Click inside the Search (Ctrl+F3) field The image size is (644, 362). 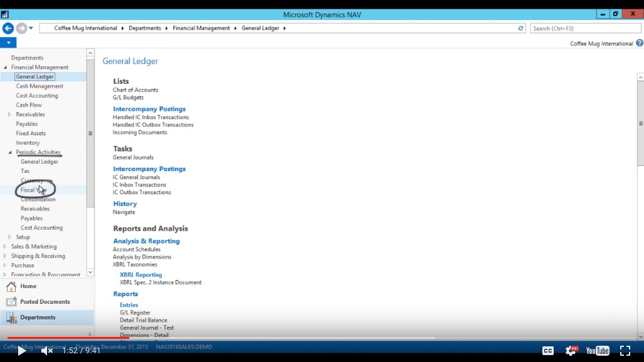coord(586,28)
